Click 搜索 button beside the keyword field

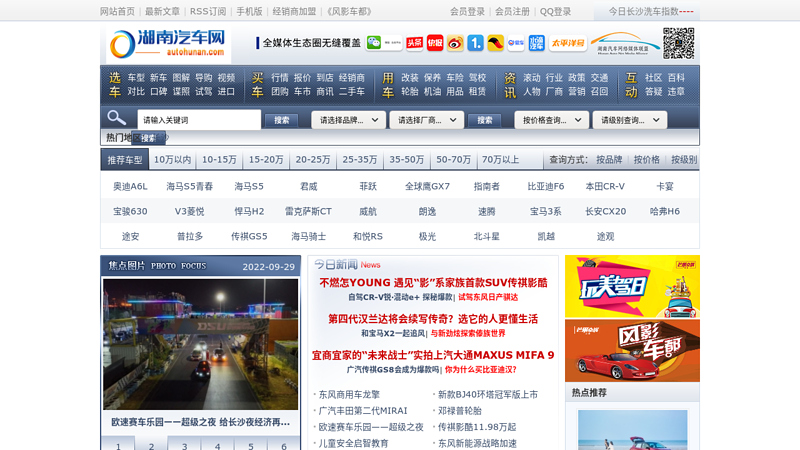coord(282,120)
